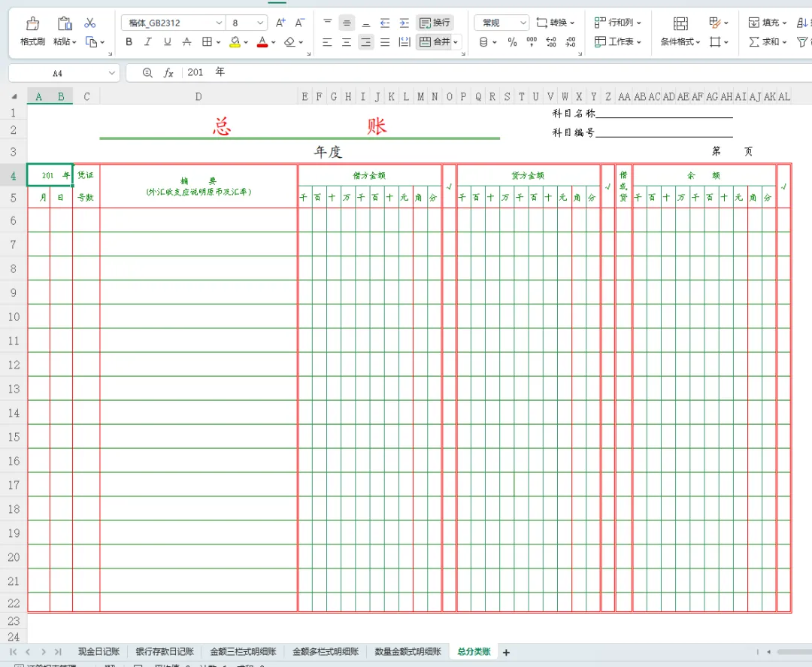Click the eraser clear-formatting icon

pyautogui.click(x=290, y=42)
